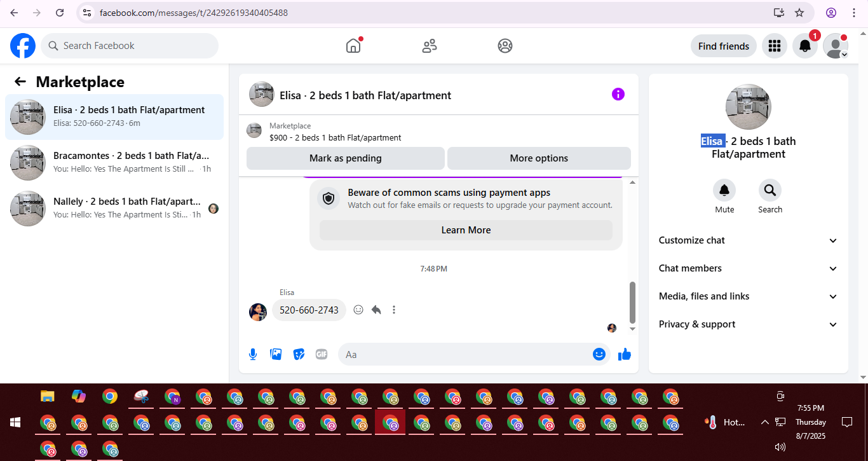Viewport: 868px width, 461px height.
Task: Bookmark this page with the star icon
Action: (799, 13)
